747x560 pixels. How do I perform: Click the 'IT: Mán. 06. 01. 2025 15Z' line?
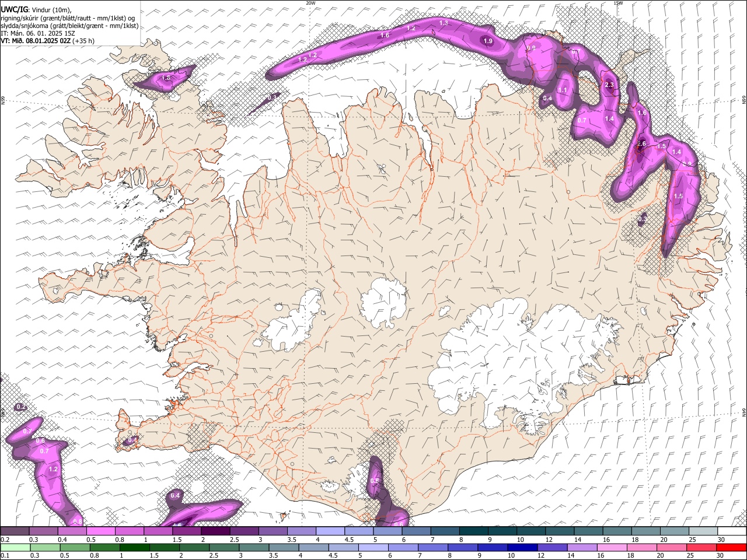coord(37,33)
